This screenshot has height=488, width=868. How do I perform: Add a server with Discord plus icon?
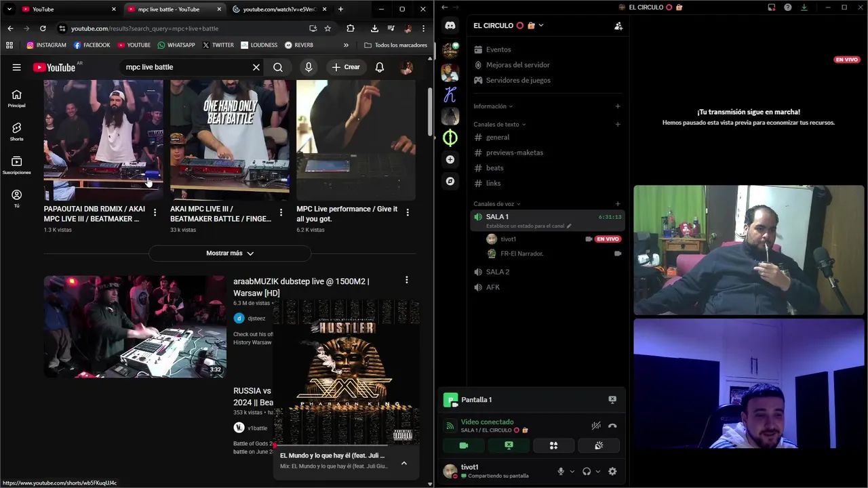(x=450, y=159)
